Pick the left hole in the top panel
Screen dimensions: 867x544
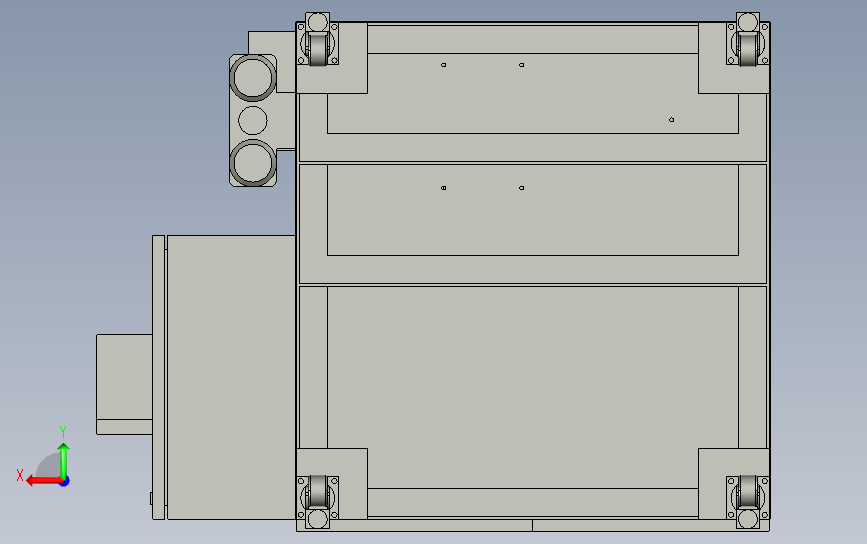443,65
